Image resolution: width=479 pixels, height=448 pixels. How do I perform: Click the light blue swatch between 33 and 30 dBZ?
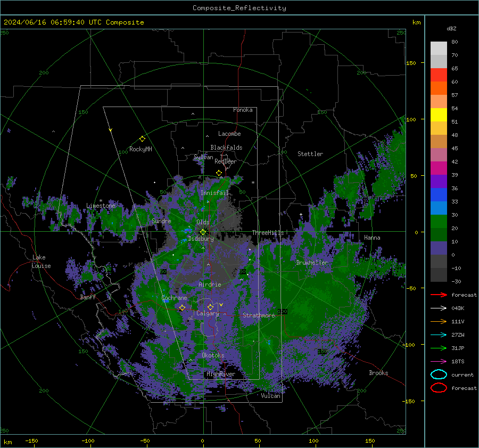click(x=439, y=208)
